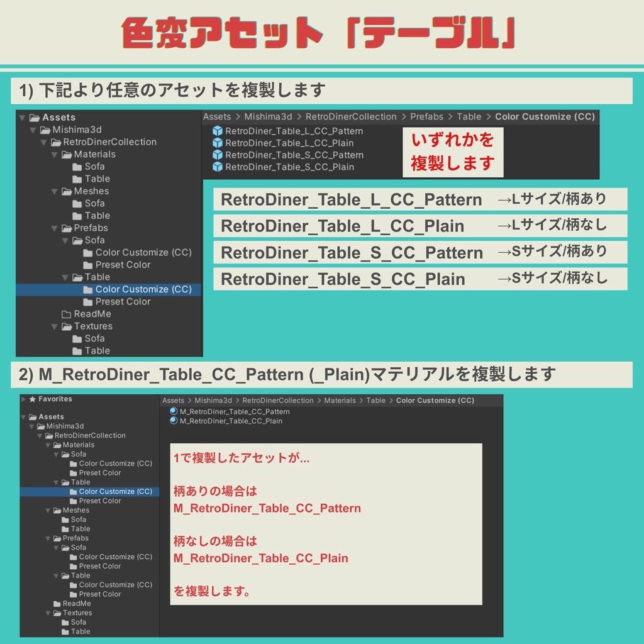Click Table in lower breadcrumb path
The height and width of the screenshot is (644, 644).
(376, 401)
